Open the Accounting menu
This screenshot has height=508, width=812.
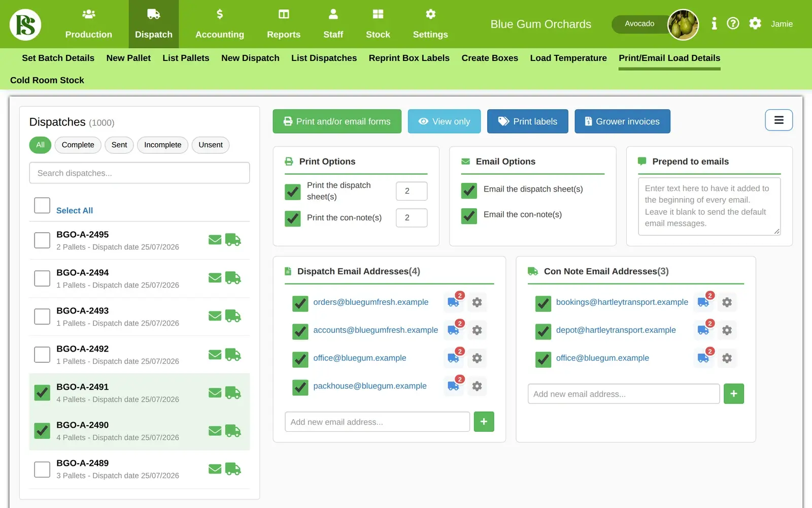(220, 24)
